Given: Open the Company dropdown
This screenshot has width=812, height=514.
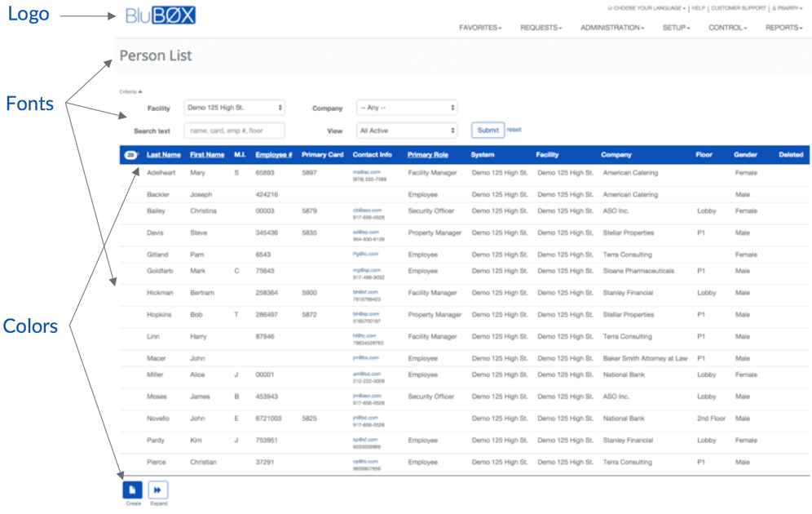Looking at the screenshot, I should click(x=406, y=108).
